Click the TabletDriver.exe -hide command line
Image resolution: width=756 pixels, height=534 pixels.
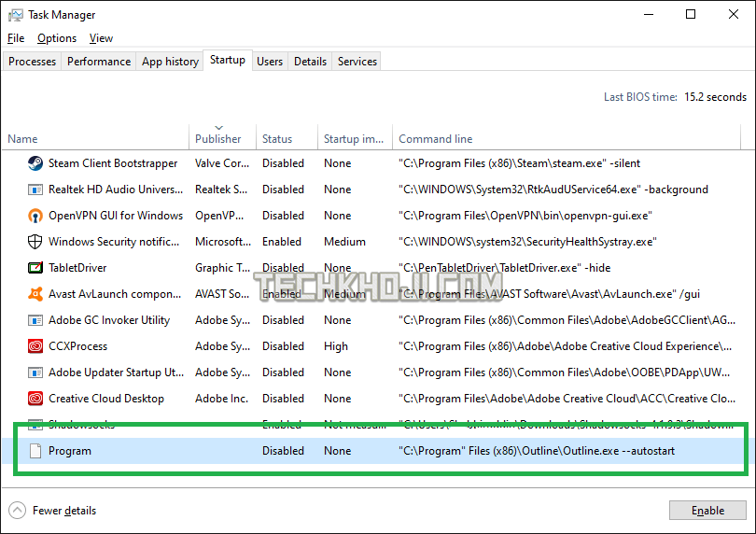pyautogui.click(x=504, y=268)
